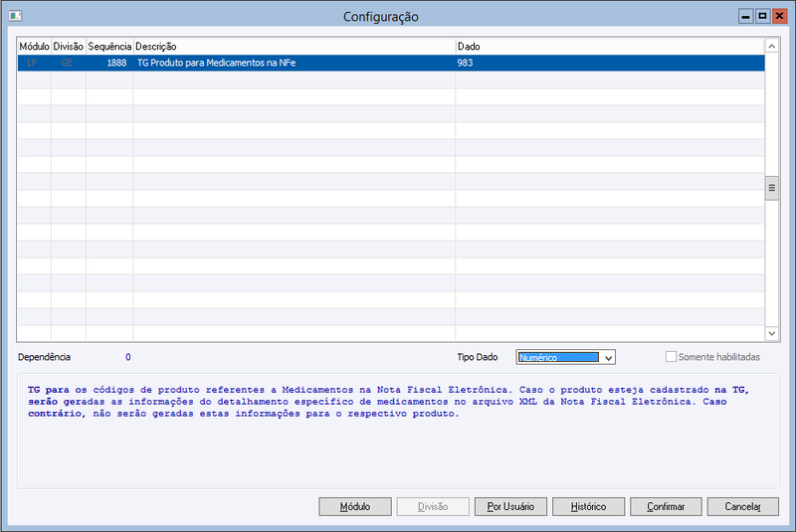Viewport: 796px width, 532px height.
Task: Click the Cancelar button
Action: point(742,506)
